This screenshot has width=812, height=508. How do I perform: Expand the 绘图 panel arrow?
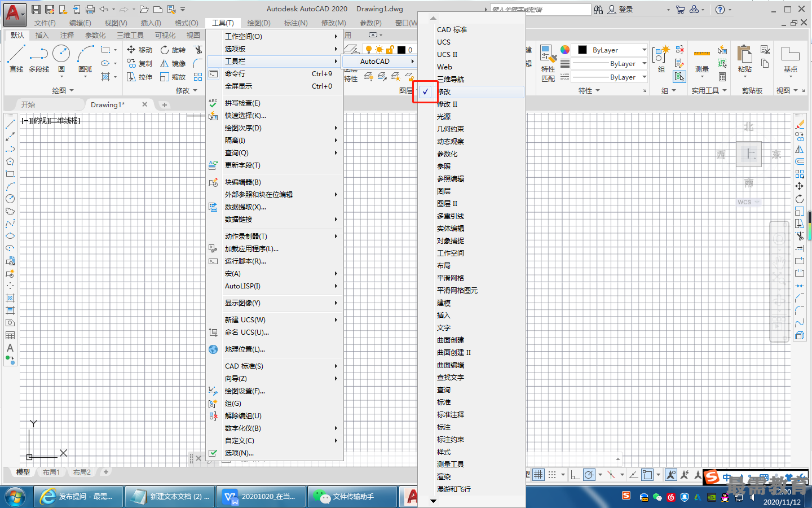(71, 90)
